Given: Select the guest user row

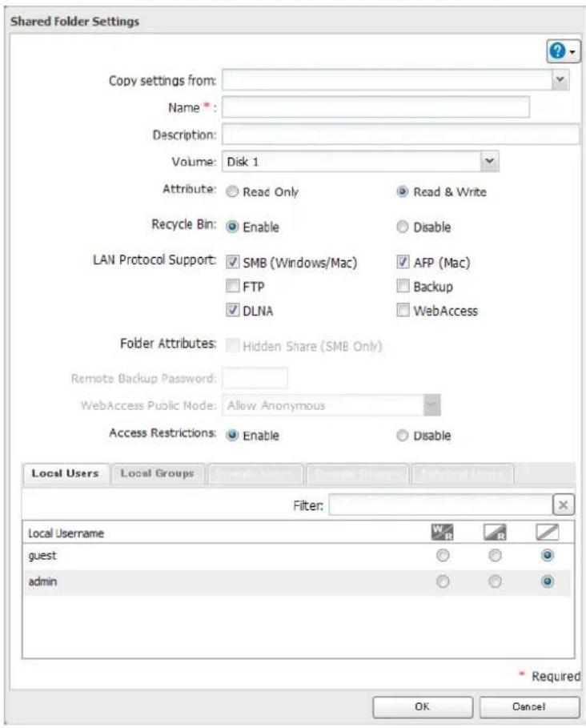Looking at the screenshot, I should pos(297,556).
